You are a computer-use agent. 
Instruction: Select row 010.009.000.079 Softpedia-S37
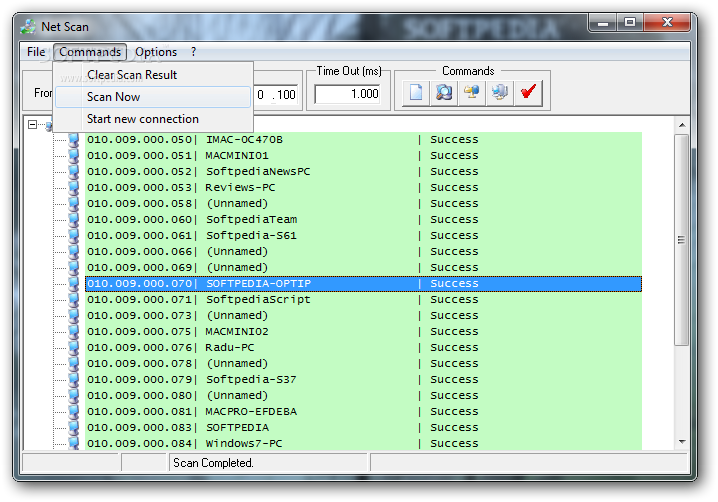(363, 379)
